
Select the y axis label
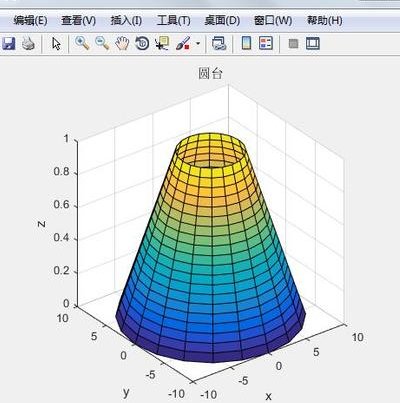click(x=126, y=392)
